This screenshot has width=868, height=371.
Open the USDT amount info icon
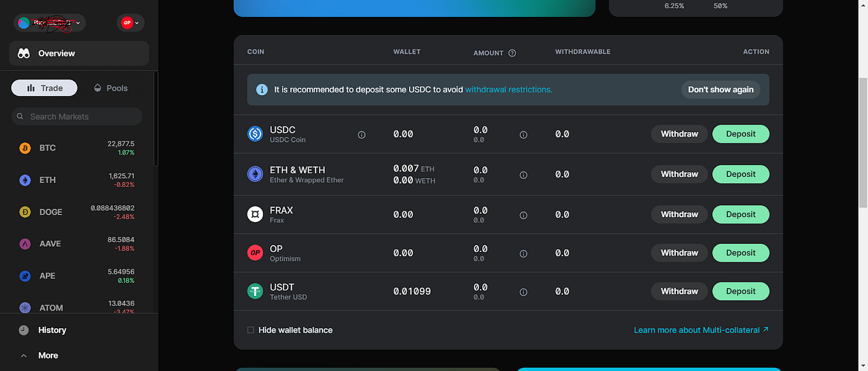[x=523, y=292]
